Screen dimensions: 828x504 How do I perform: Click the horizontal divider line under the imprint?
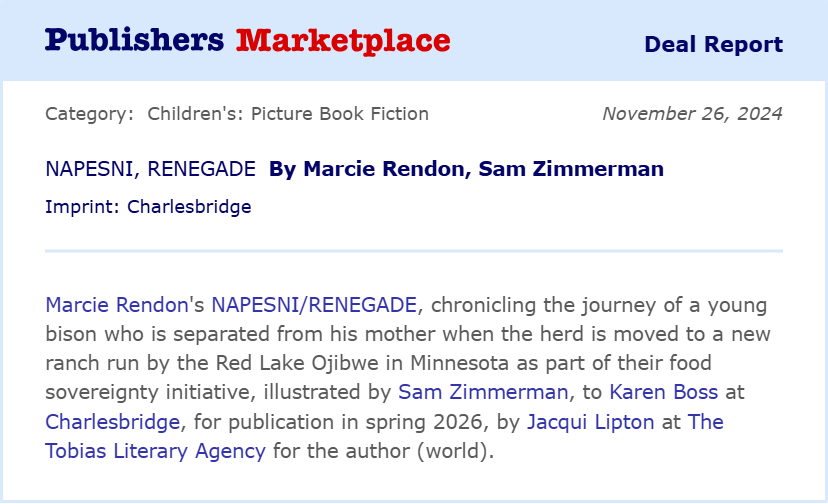point(414,251)
